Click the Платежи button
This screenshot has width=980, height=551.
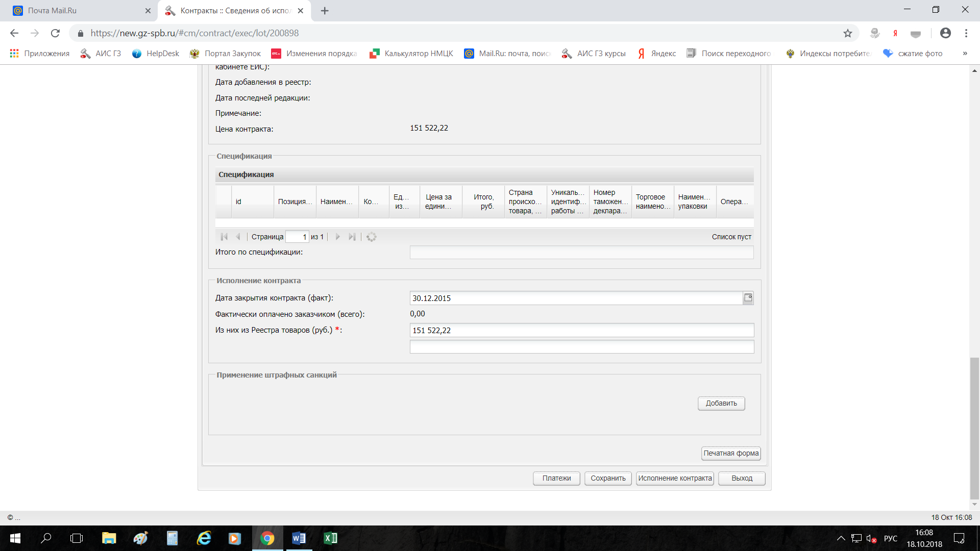(556, 479)
